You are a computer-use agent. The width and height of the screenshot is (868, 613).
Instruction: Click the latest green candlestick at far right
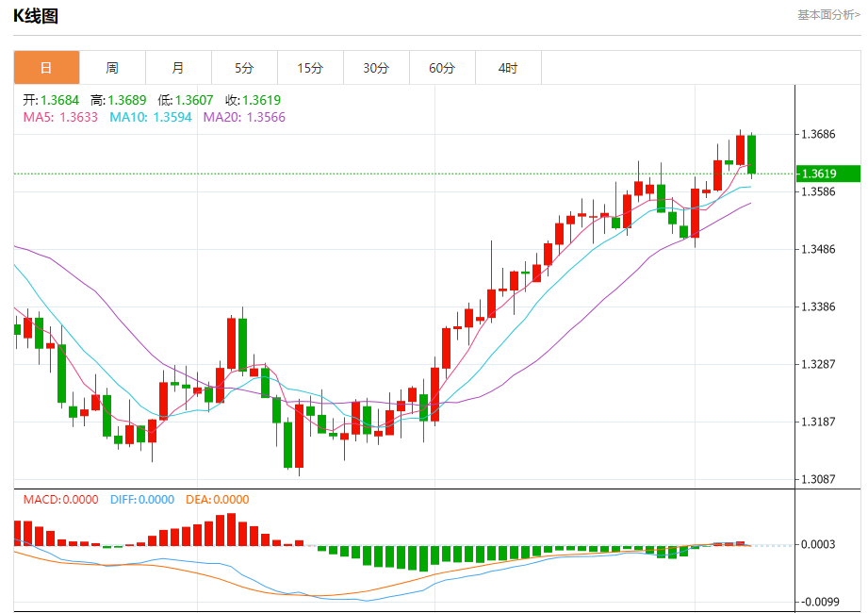click(752, 155)
